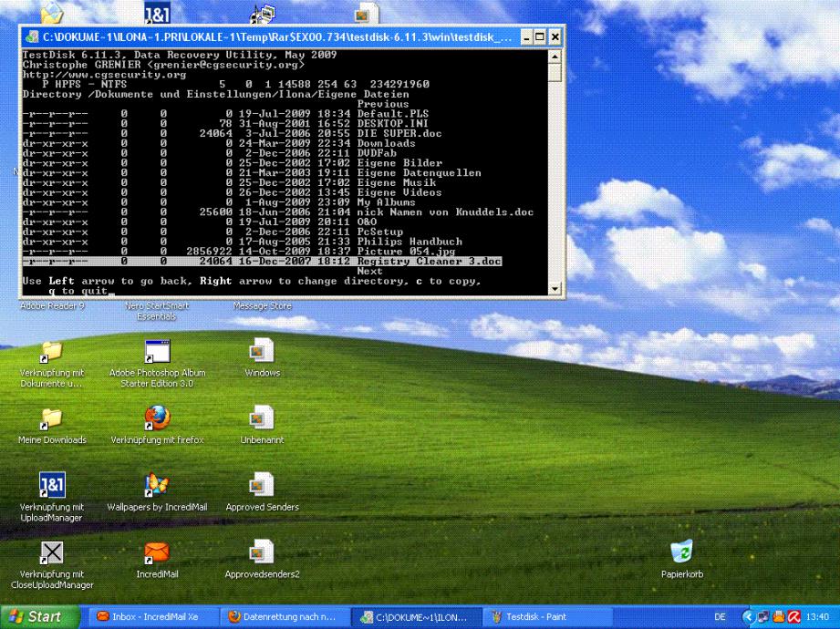
Task: Click the red antivirus tray icon
Action: [x=793, y=616]
